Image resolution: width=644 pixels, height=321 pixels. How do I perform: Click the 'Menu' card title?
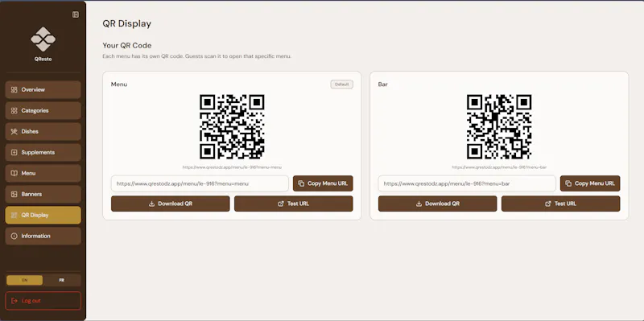click(119, 84)
